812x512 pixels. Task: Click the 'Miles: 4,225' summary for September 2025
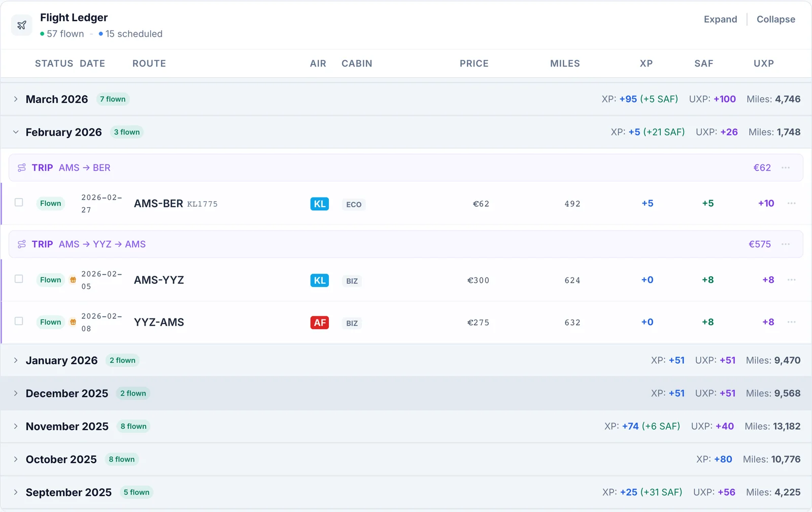click(x=773, y=492)
